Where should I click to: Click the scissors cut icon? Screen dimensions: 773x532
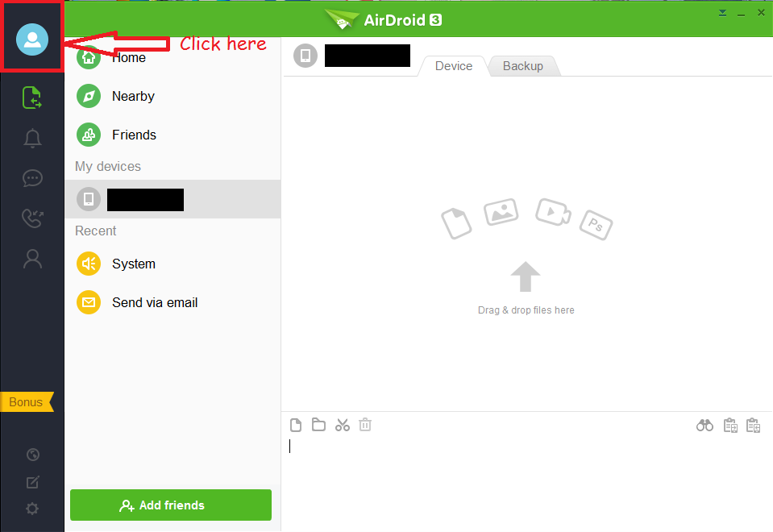point(343,425)
